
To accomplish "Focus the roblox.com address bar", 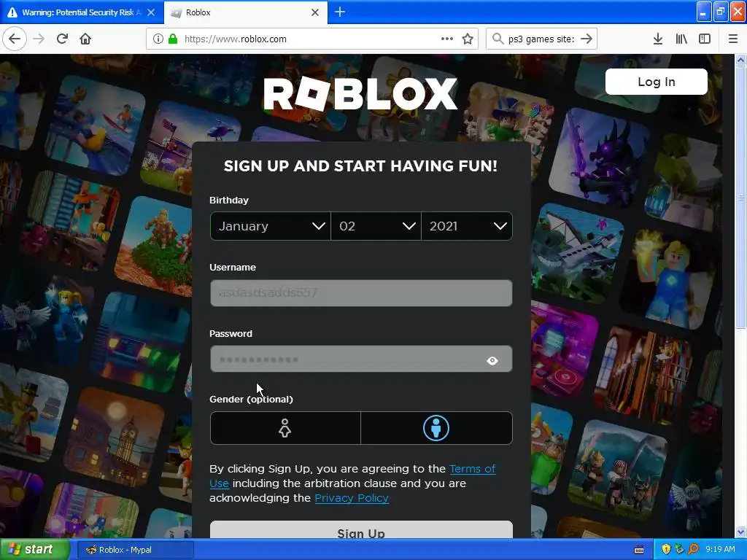I will coord(311,39).
